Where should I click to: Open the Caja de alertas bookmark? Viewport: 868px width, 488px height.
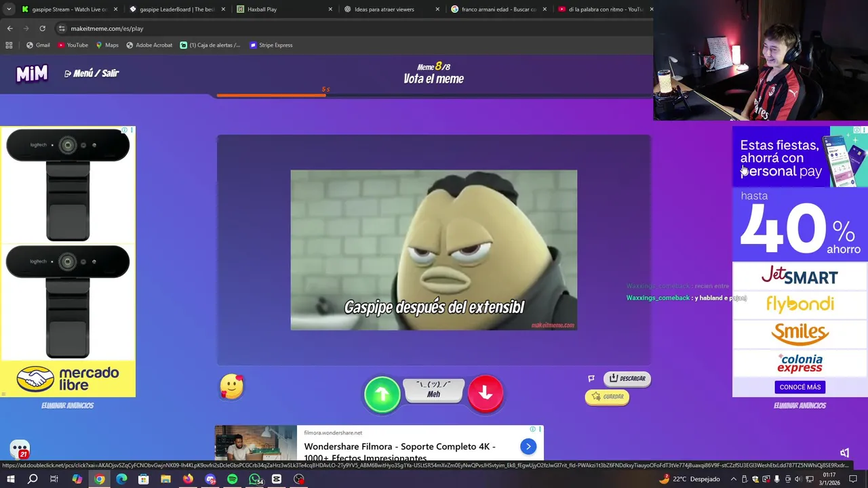pos(210,45)
